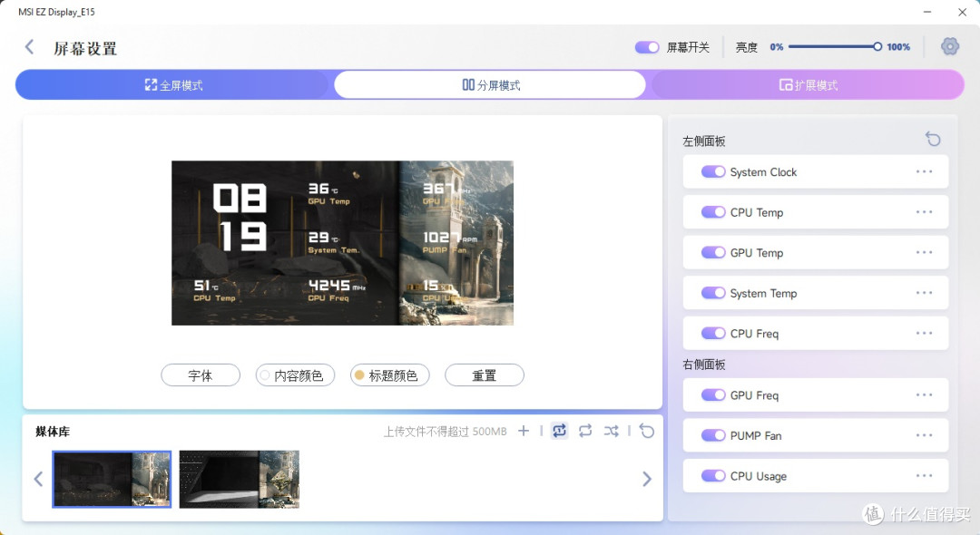Open CPU Freq more options menu

pos(925,334)
